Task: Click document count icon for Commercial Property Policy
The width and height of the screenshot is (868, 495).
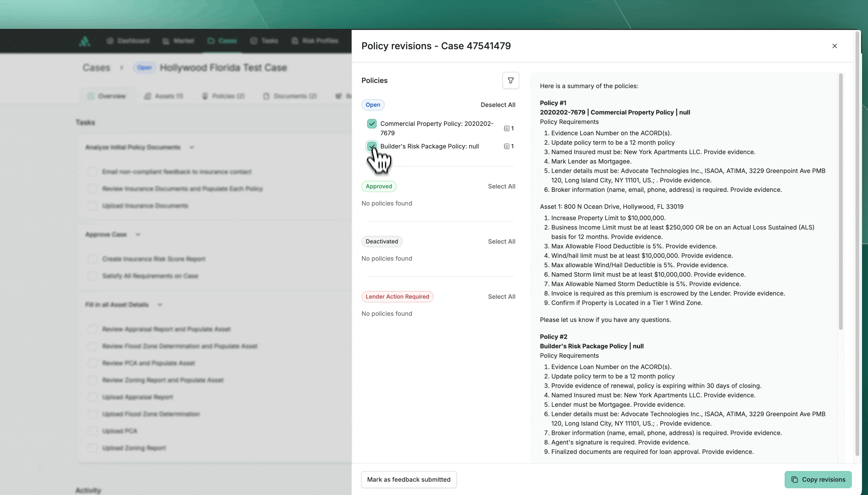Action: (507, 129)
